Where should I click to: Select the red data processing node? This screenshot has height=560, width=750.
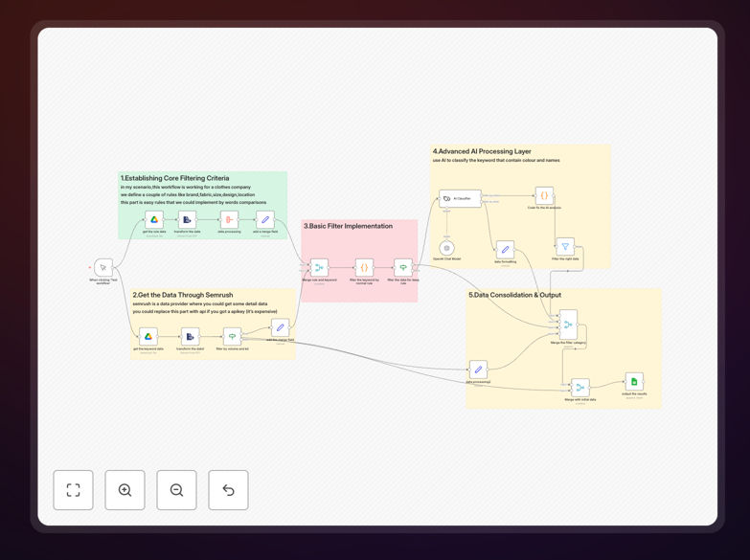click(229, 220)
